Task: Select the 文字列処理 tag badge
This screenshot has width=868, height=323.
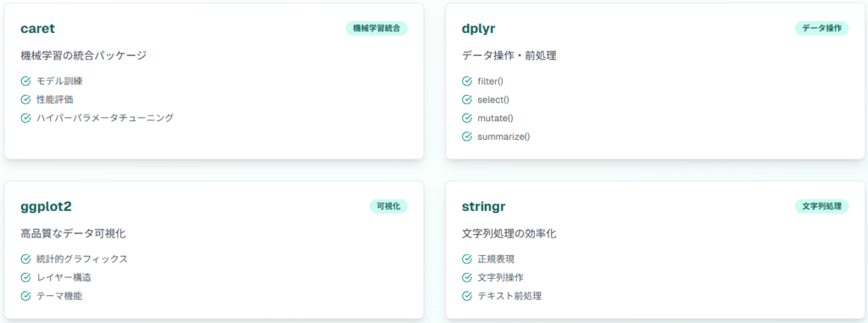Action: click(x=821, y=206)
